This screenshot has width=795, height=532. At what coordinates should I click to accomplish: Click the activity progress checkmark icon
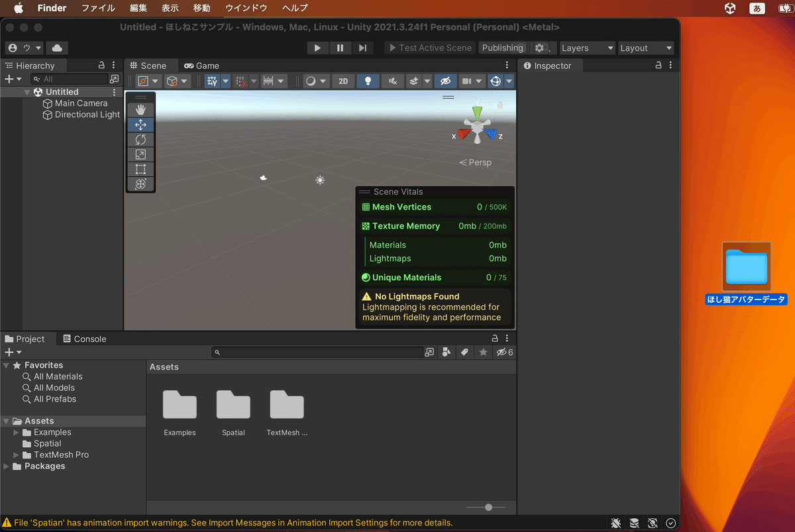point(670,523)
